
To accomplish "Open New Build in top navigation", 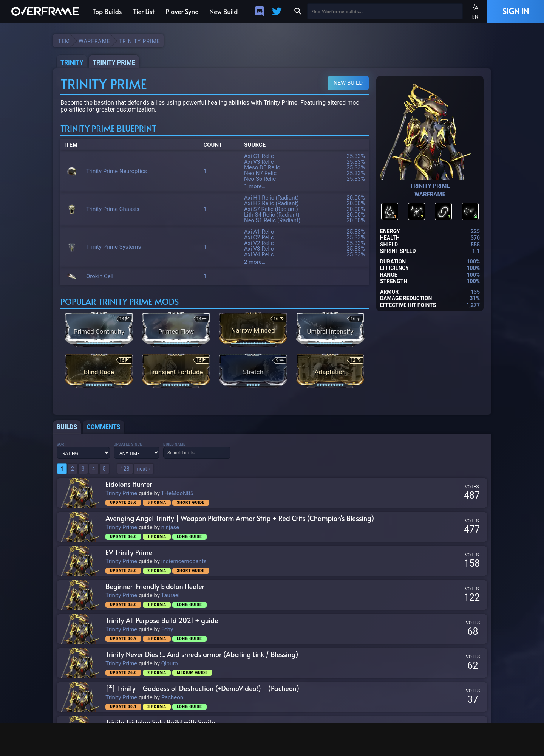I will coord(224,12).
